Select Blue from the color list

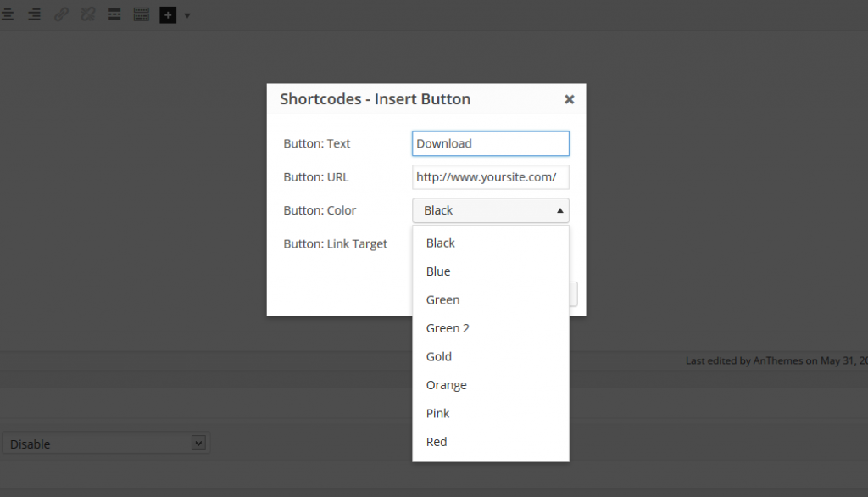click(438, 271)
